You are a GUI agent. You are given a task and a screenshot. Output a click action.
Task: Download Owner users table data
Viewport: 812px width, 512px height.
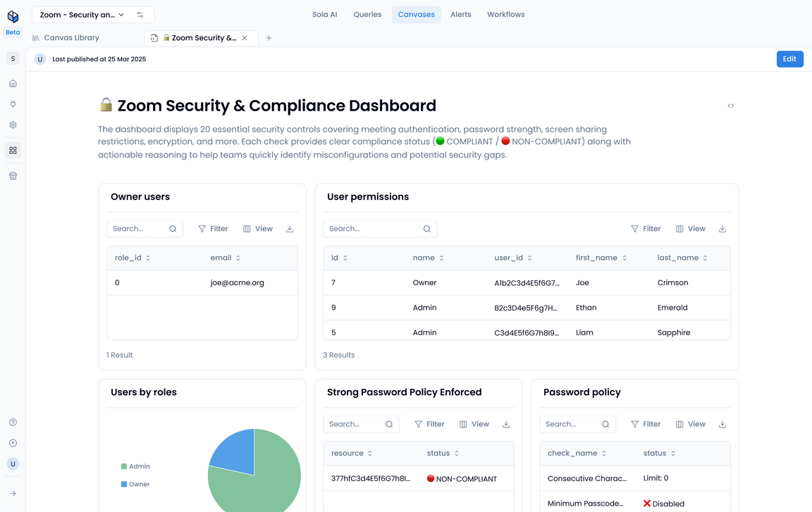click(x=290, y=229)
